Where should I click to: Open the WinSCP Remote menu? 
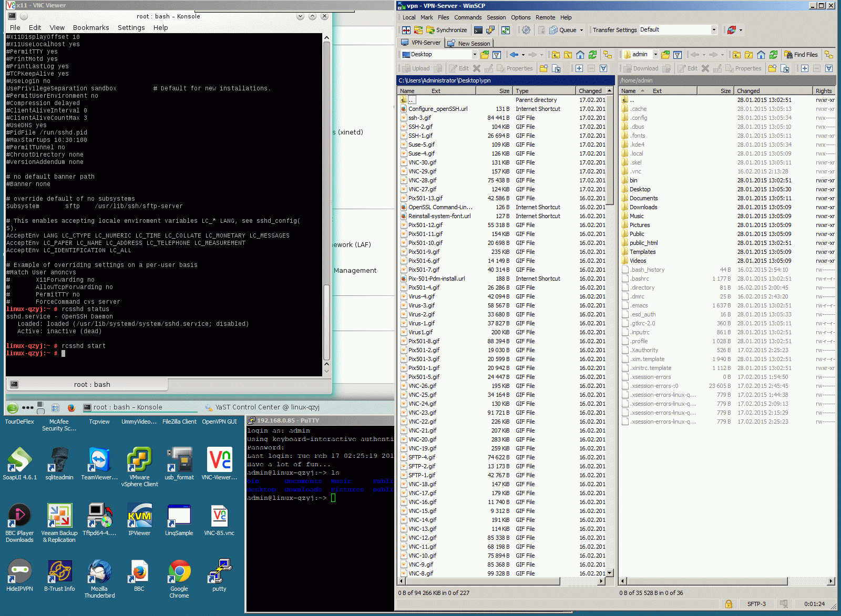(545, 17)
